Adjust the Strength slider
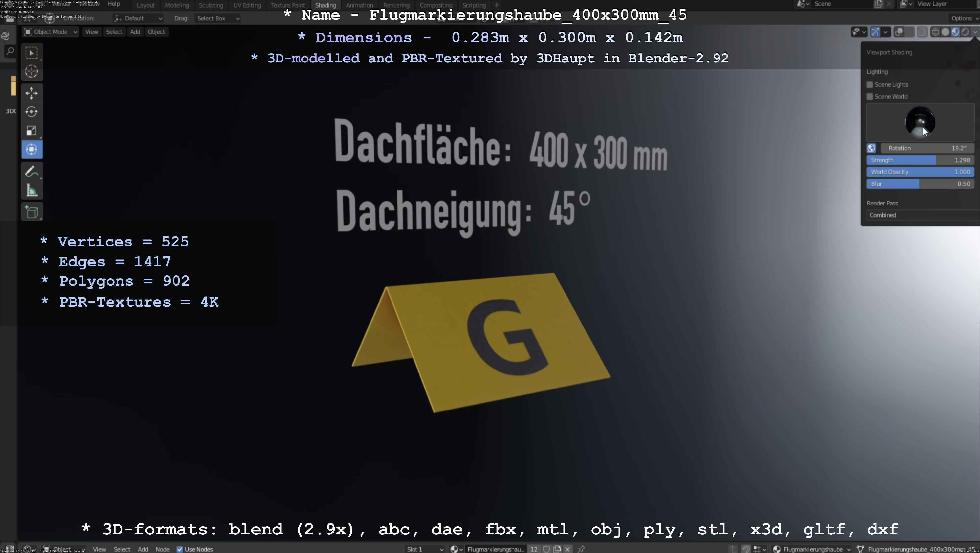The height and width of the screenshot is (553, 980). tap(920, 160)
